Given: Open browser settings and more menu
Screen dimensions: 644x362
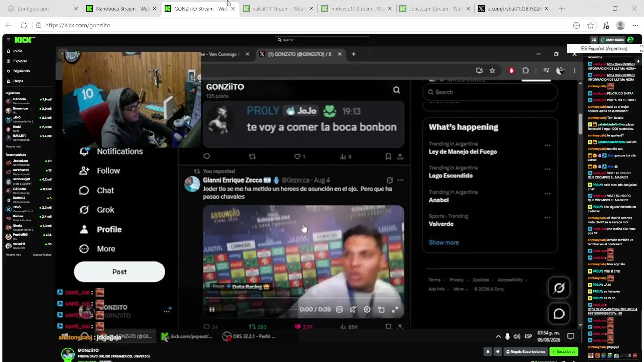Looking at the screenshot, I should coord(635,25).
